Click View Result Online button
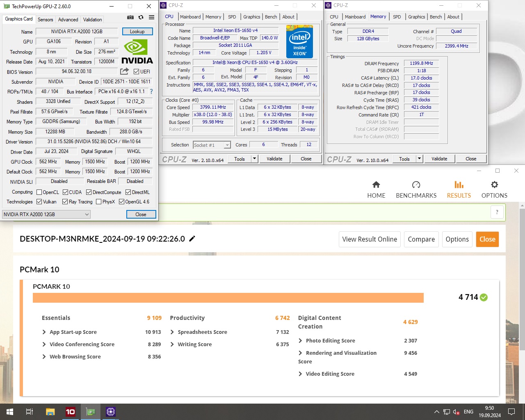 [370, 239]
